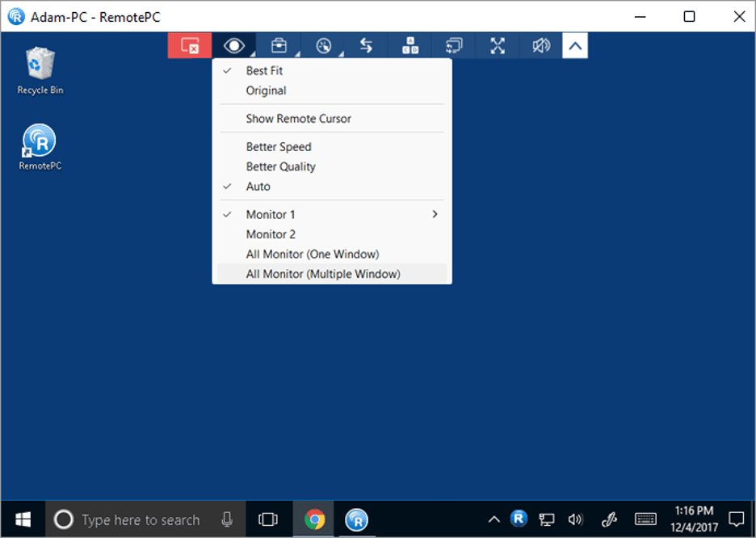This screenshot has width=756, height=538.
Task: Open the view settings eye icon
Action: [234, 45]
